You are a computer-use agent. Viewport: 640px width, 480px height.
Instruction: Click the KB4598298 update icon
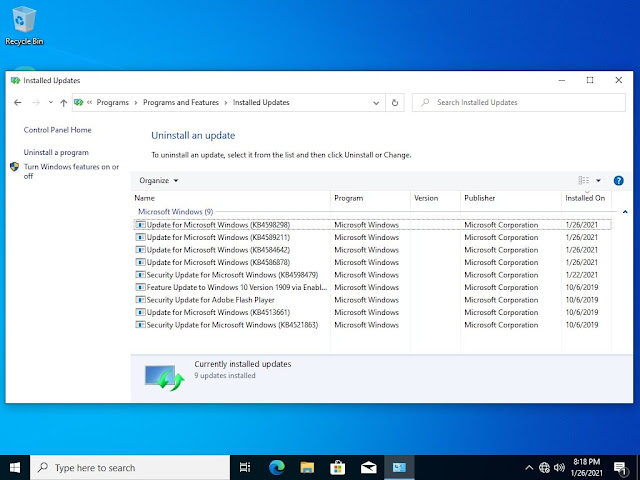[x=140, y=224]
